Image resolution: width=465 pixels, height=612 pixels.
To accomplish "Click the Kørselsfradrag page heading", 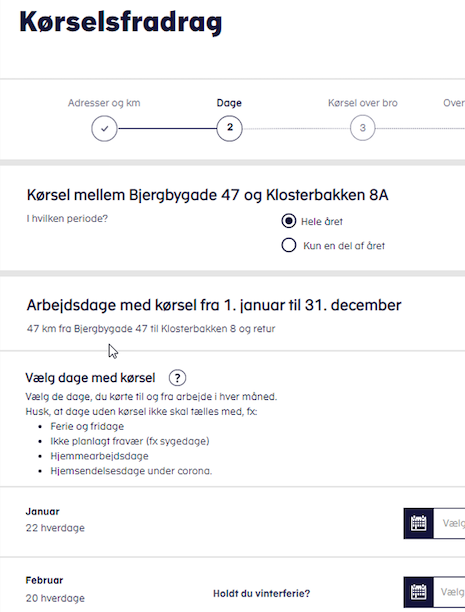I will click(x=121, y=22).
